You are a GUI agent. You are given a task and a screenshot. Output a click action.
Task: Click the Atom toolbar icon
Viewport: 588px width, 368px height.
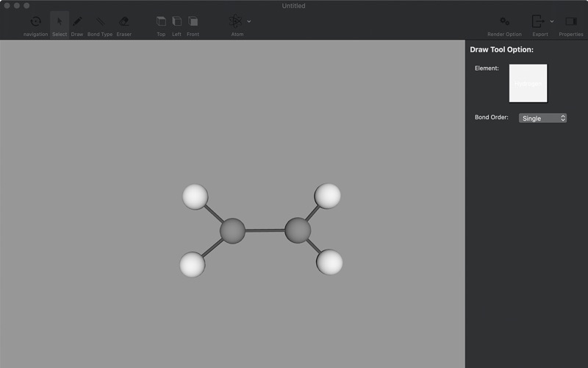coord(237,22)
